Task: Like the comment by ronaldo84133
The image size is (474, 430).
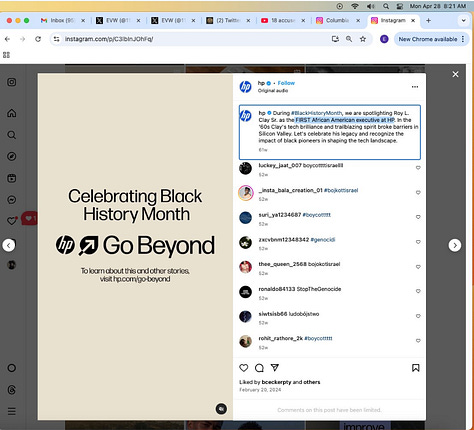Action: point(418,291)
